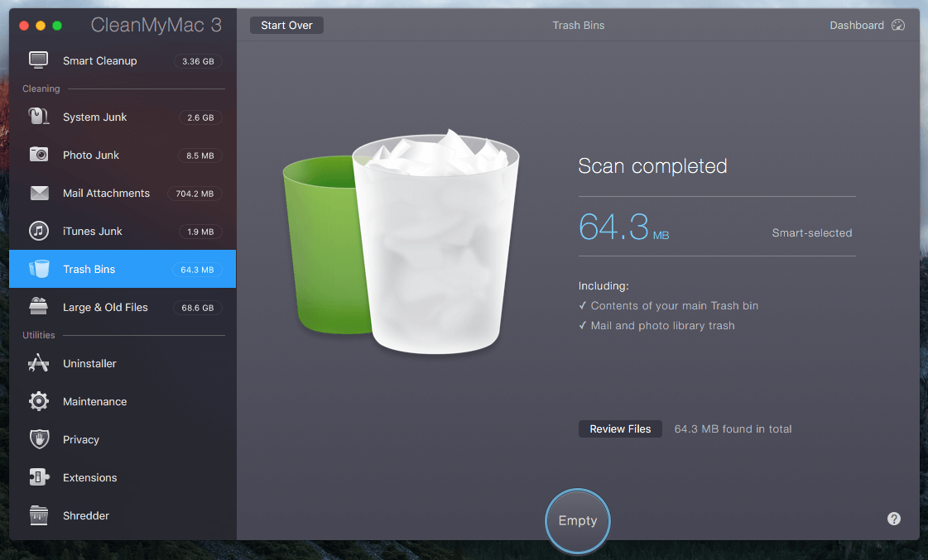The height and width of the screenshot is (560, 928).
Task: Click the Maintenance gear icon
Action: (x=38, y=401)
